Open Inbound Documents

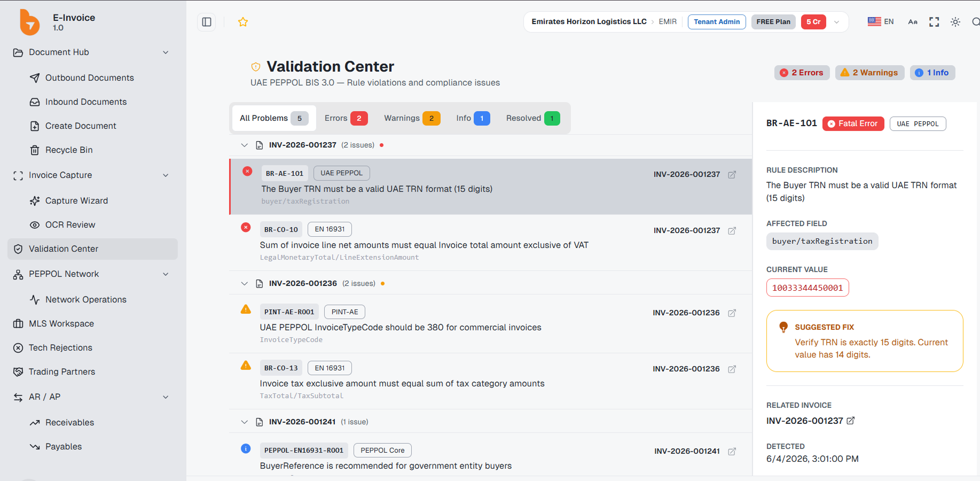[85, 102]
